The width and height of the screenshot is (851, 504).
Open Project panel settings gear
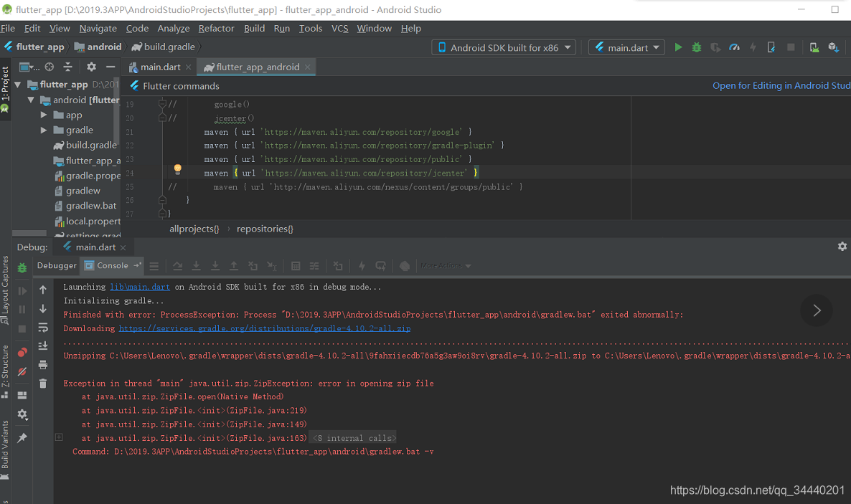pyautogui.click(x=91, y=67)
